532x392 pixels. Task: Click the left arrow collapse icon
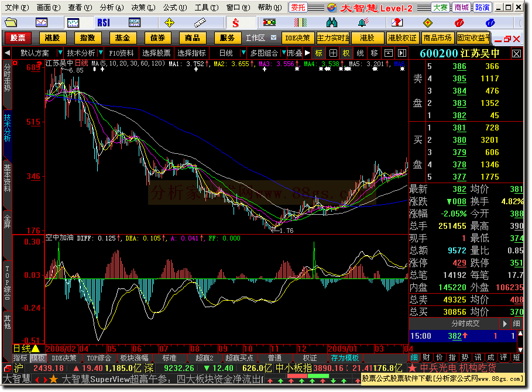[7, 53]
